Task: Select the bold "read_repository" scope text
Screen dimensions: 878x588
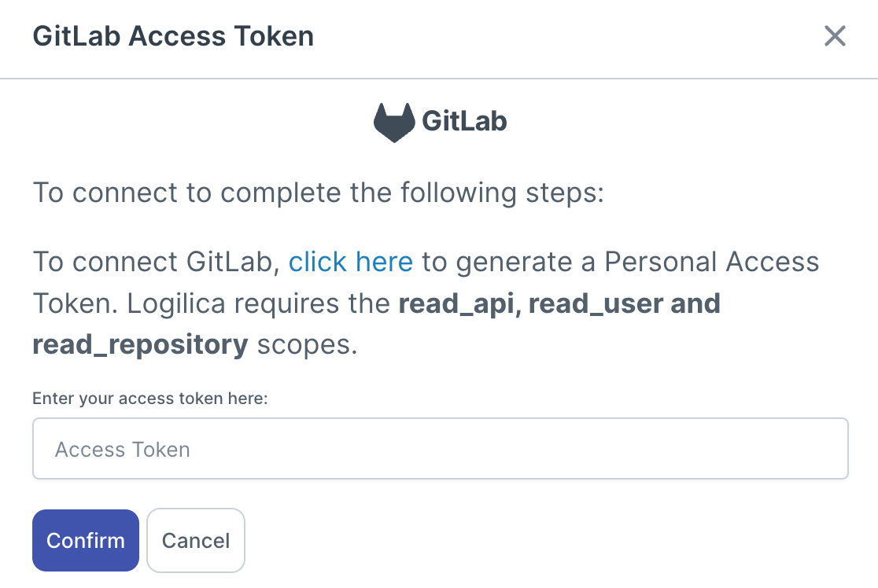Action: (140, 345)
